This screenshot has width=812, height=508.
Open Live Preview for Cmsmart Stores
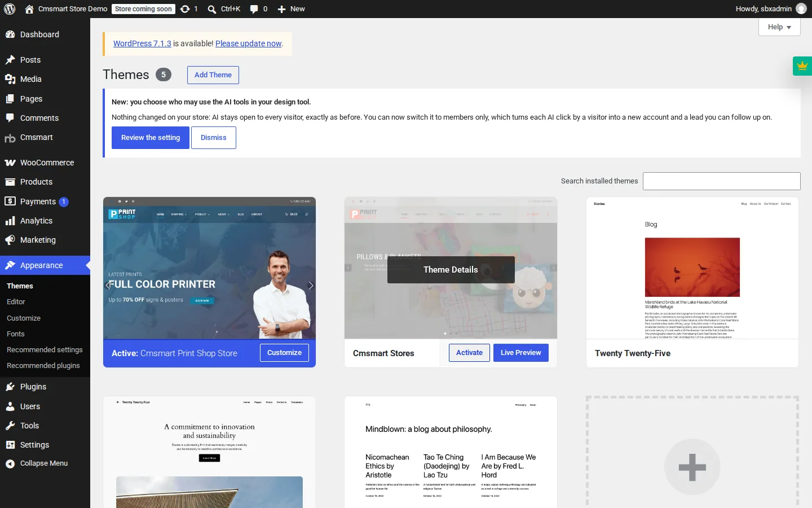[x=521, y=353]
